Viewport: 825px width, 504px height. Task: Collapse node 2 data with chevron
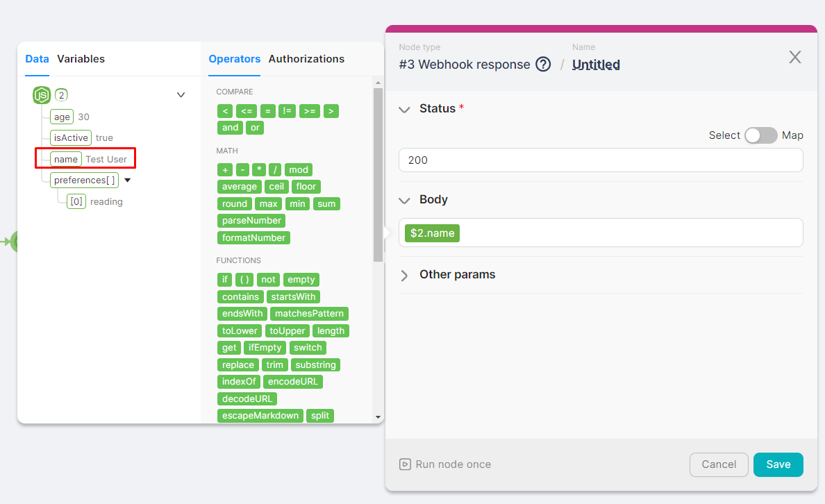(x=181, y=95)
